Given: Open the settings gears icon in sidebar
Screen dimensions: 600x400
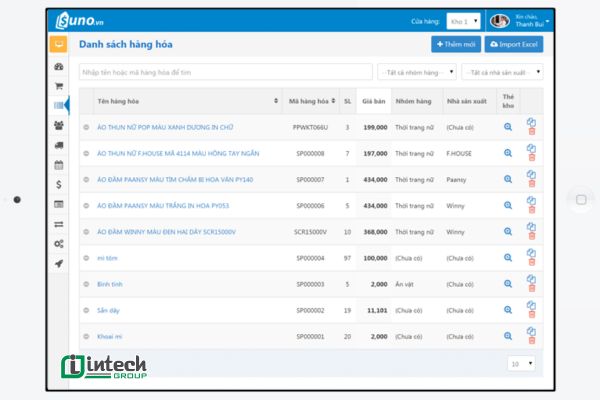Looking at the screenshot, I should pos(59,243).
